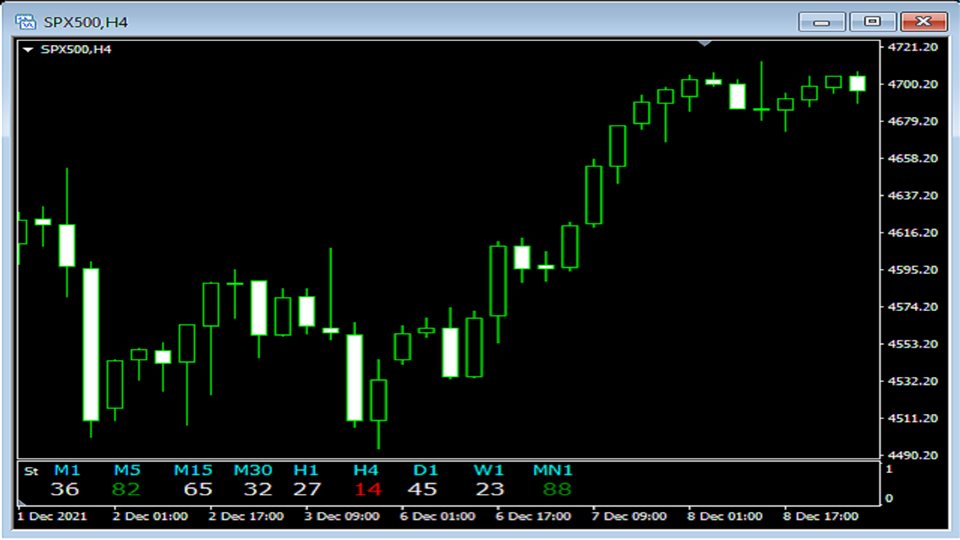
Task: Click the 3 Dec 09:00 time label
Action: coord(342,516)
